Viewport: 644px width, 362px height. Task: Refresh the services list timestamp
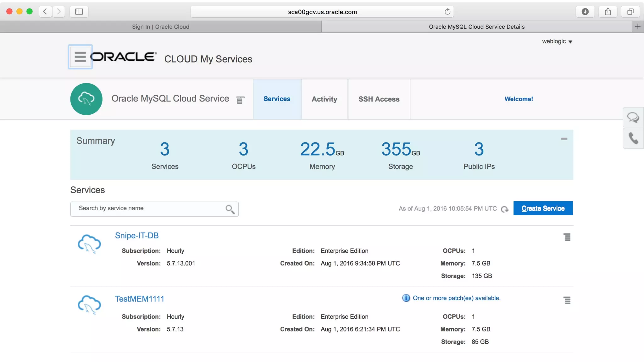point(505,209)
